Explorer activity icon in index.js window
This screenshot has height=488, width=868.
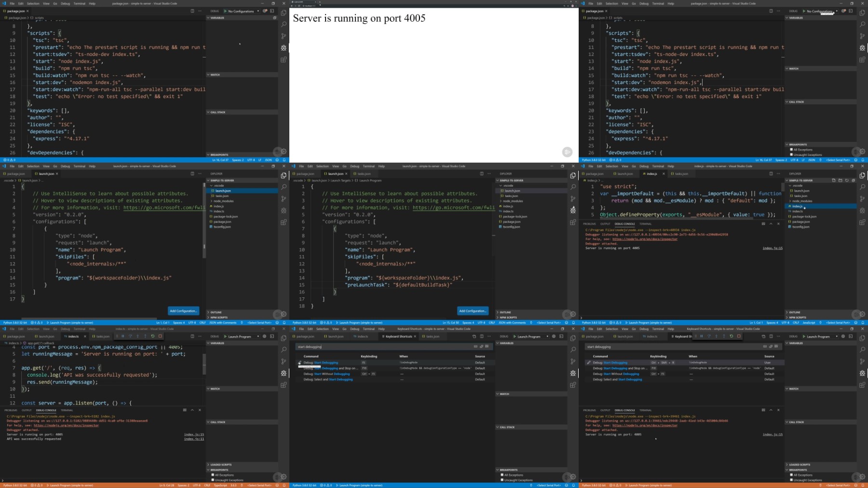tap(862, 175)
